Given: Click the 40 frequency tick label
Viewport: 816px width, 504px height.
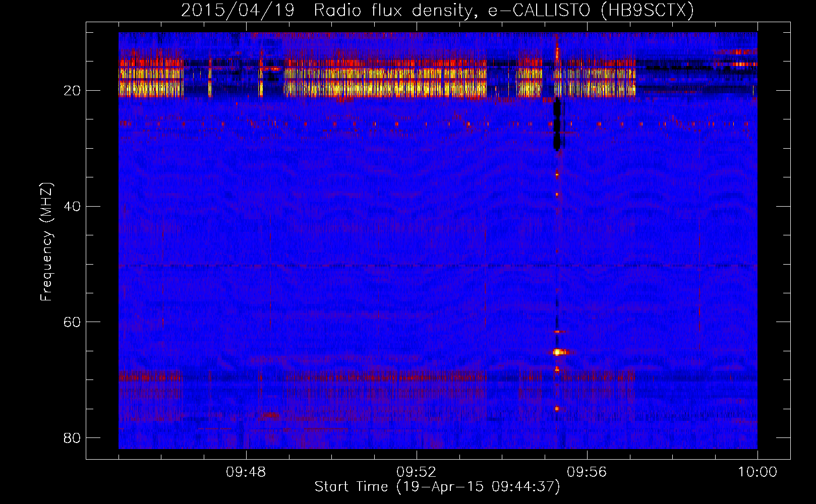Looking at the screenshot, I should [x=72, y=206].
